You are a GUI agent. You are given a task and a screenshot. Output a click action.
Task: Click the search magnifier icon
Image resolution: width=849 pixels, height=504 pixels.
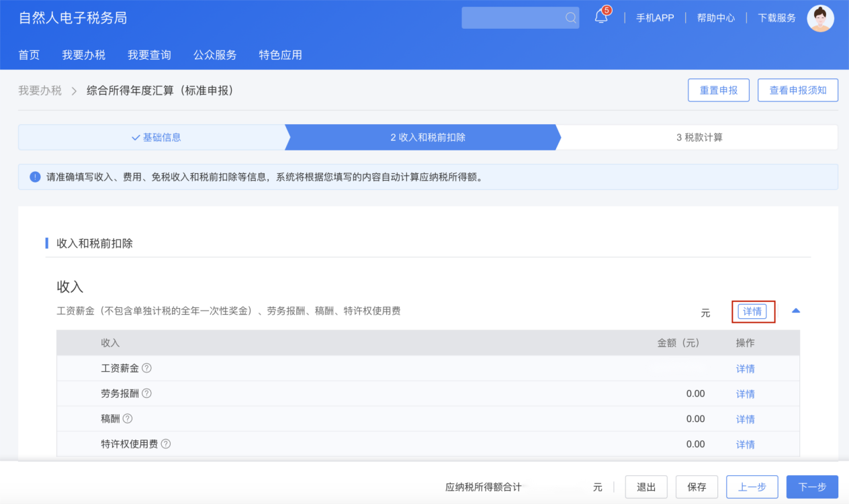tap(570, 18)
